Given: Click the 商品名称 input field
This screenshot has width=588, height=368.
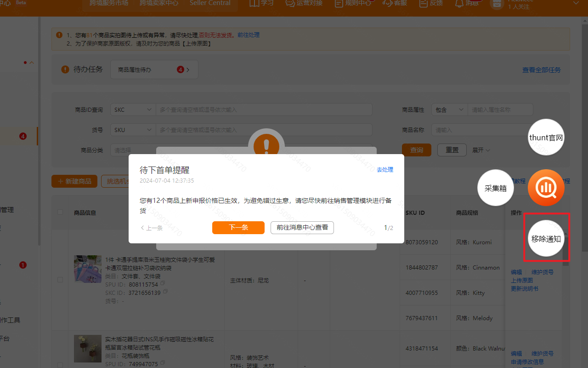Looking at the screenshot, I should 482,130.
